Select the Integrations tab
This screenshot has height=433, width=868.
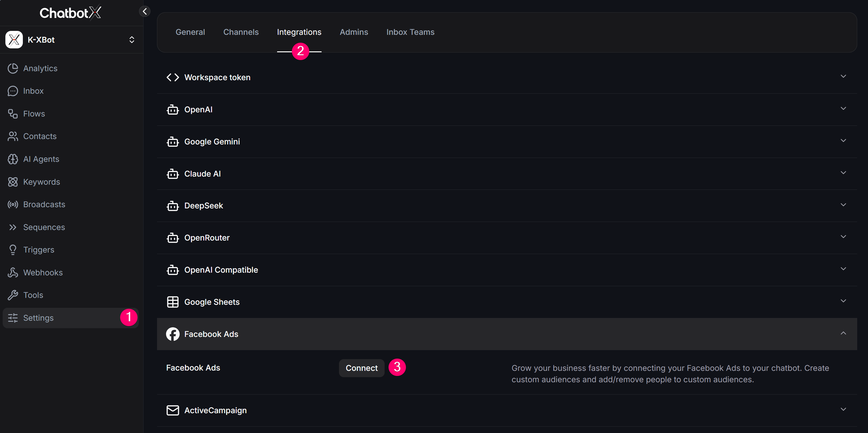click(299, 32)
